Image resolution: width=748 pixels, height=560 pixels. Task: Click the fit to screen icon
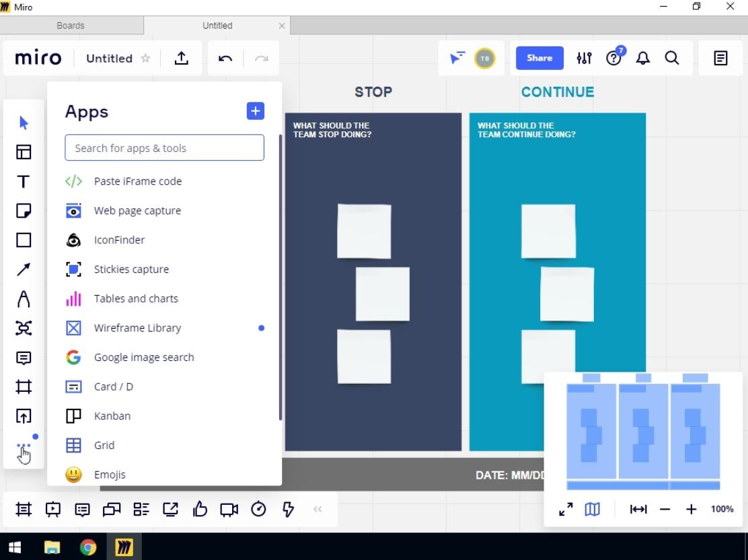tap(638, 510)
